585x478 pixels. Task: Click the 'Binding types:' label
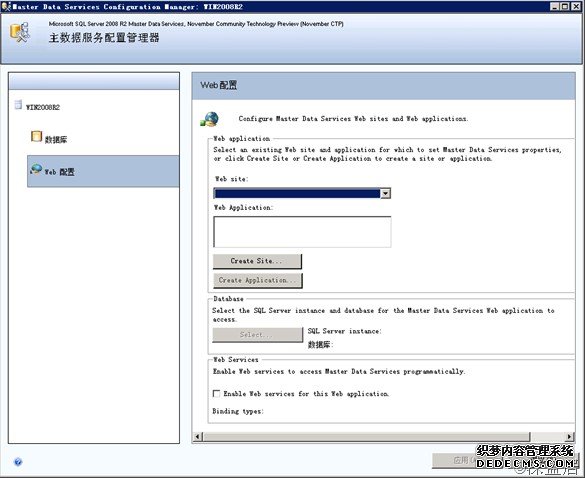238,411
